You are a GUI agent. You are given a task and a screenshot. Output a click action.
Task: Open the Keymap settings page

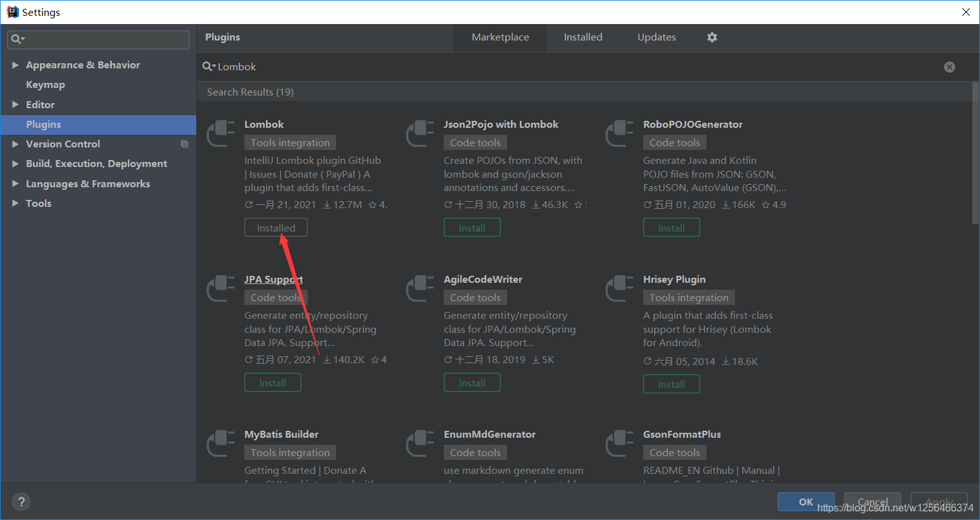[46, 85]
